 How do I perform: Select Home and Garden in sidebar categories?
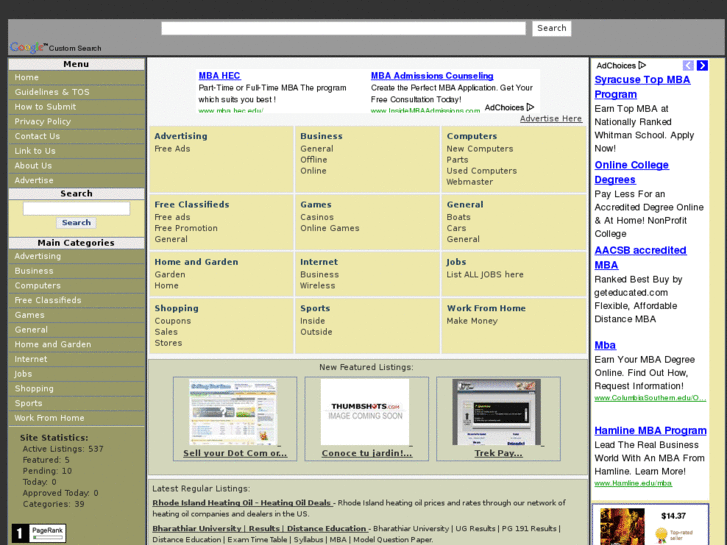point(77,345)
